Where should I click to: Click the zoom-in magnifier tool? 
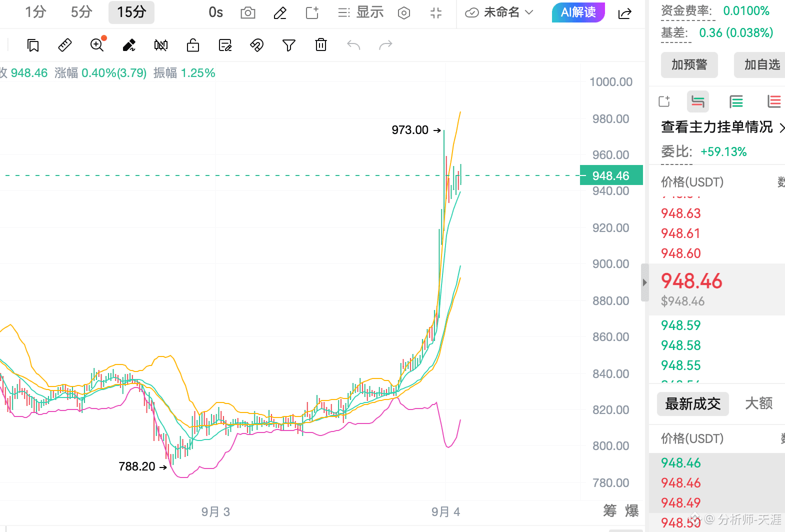pos(97,45)
